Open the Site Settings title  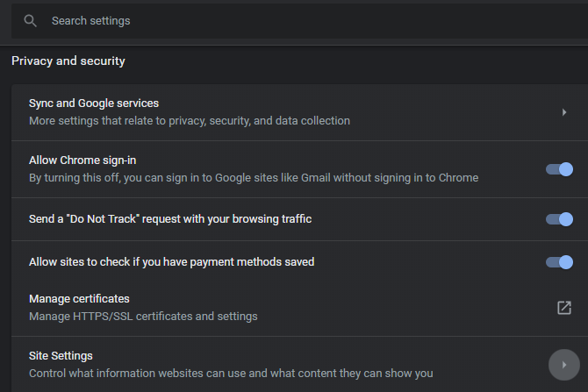[61, 355]
